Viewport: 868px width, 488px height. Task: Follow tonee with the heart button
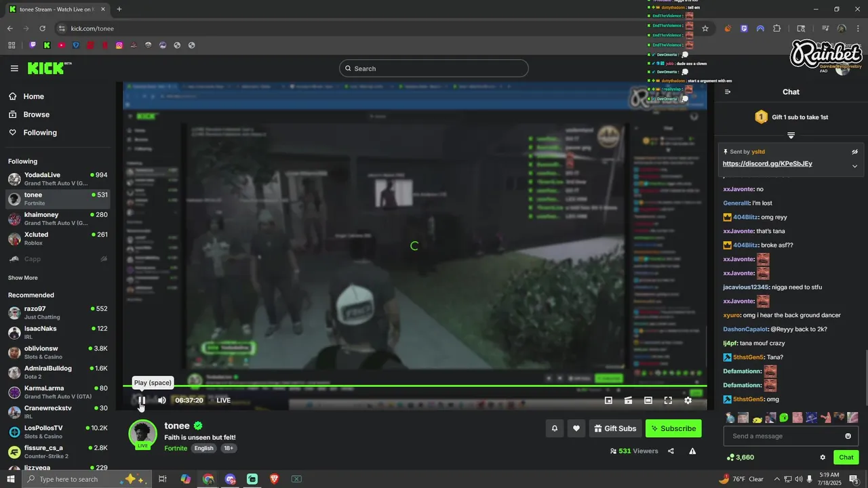[x=576, y=428]
